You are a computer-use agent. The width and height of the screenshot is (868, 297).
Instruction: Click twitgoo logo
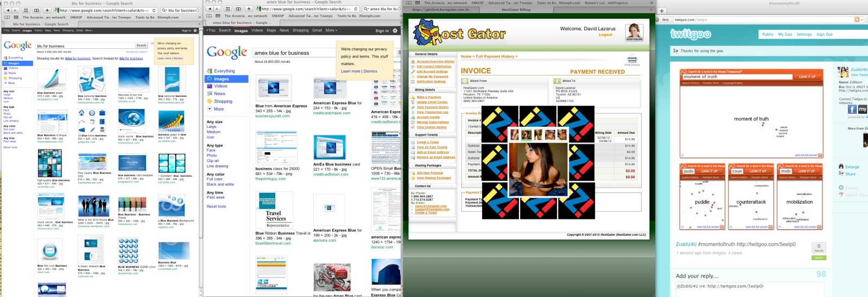tap(690, 34)
